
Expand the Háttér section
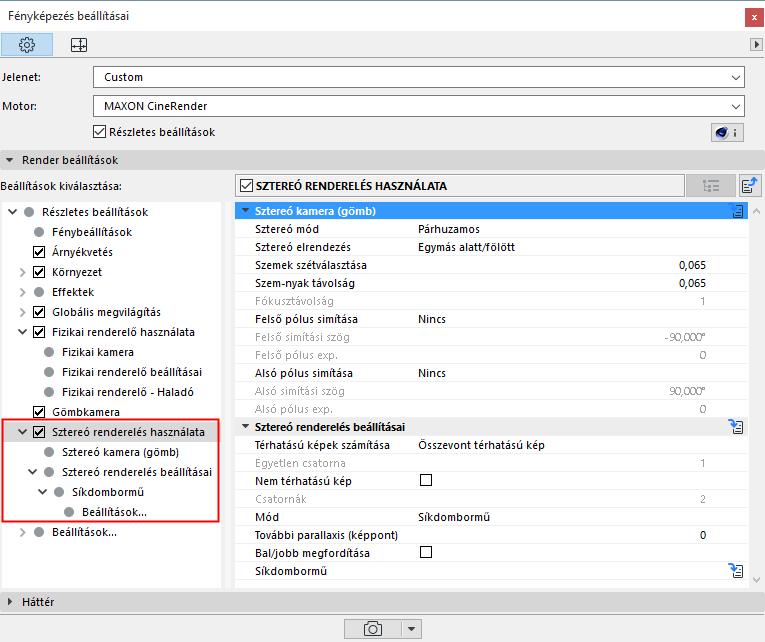point(9,602)
